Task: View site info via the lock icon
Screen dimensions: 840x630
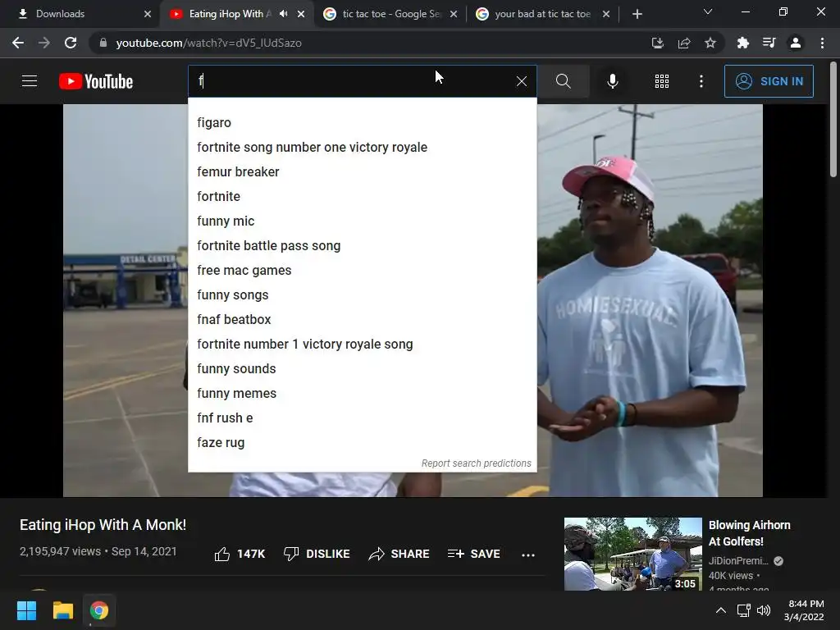Action: click(103, 43)
